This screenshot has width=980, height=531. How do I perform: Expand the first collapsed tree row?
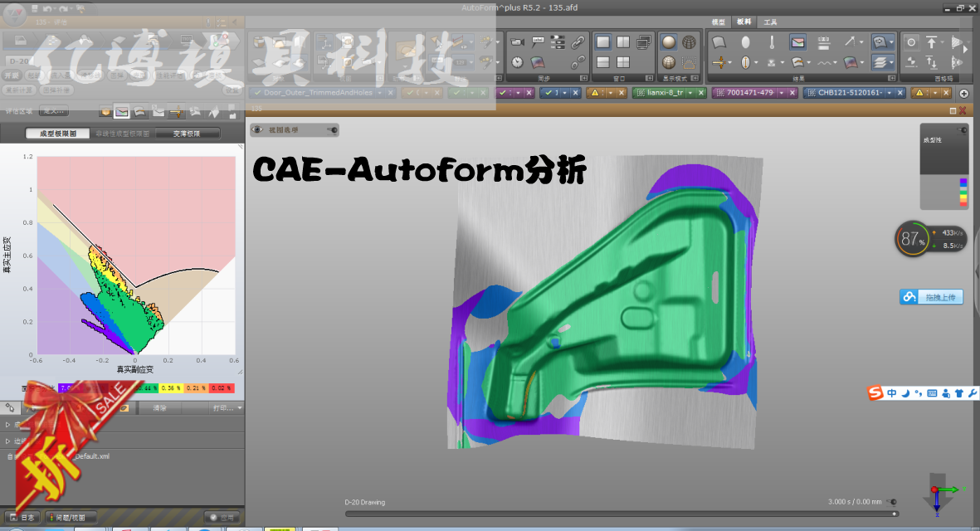coord(7,425)
